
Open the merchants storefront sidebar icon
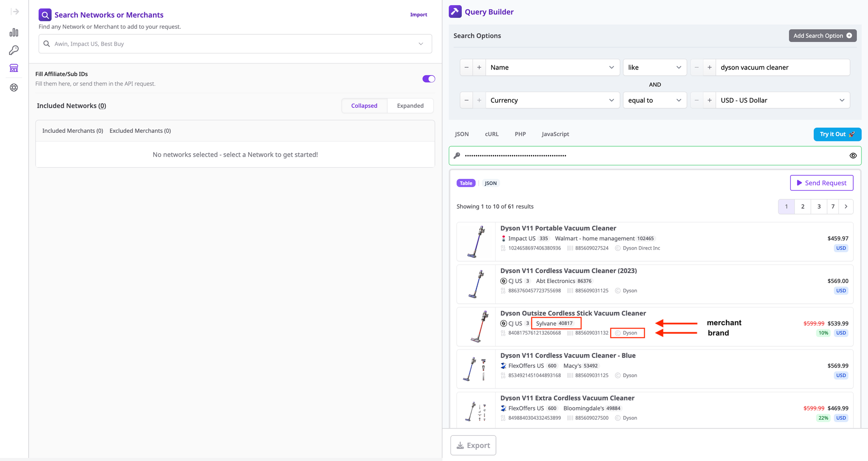pyautogui.click(x=14, y=68)
